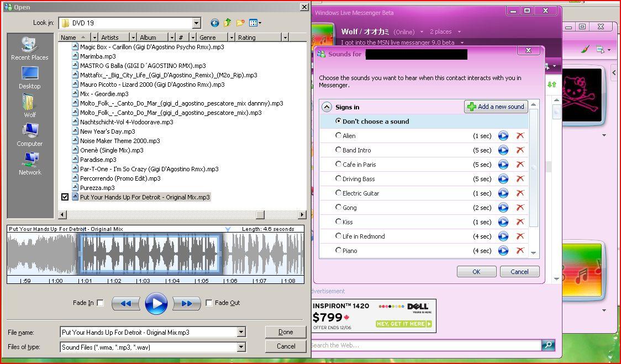Open the Wolf user folder
621x364 pixels.
30,105
